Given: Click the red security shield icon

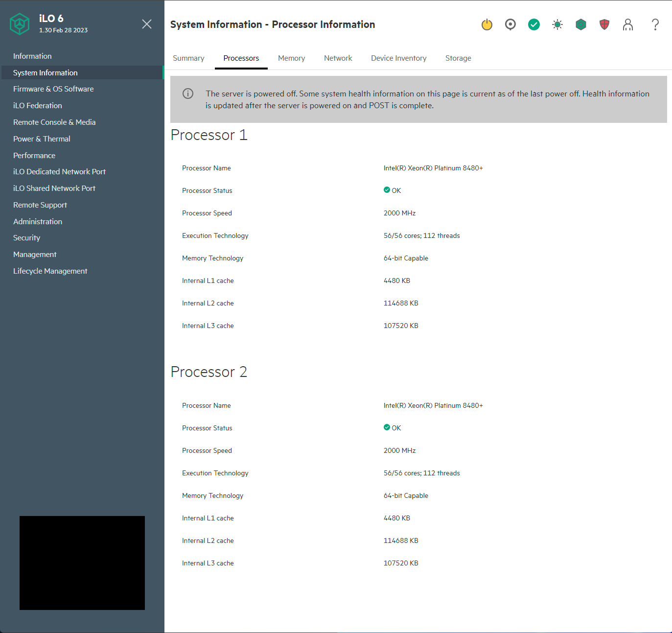Looking at the screenshot, I should click(604, 24).
